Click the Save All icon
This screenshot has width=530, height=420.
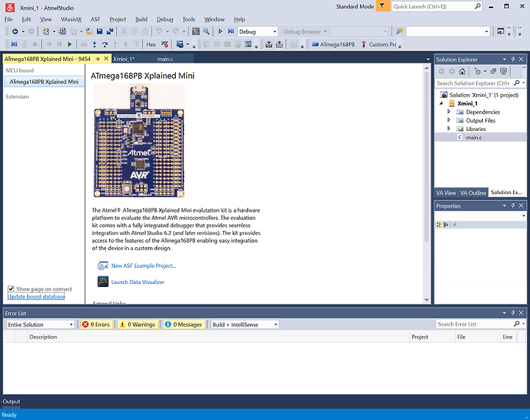(110, 32)
